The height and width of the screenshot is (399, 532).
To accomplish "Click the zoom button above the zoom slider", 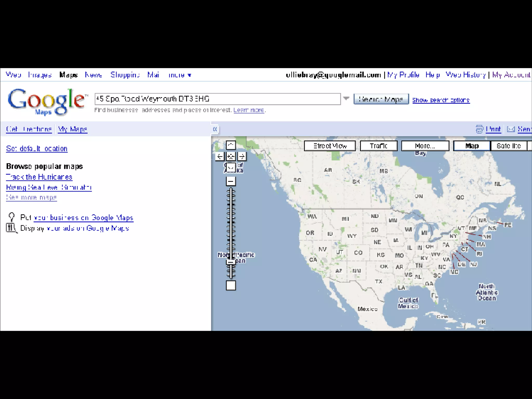I will click(x=231, y=181).
